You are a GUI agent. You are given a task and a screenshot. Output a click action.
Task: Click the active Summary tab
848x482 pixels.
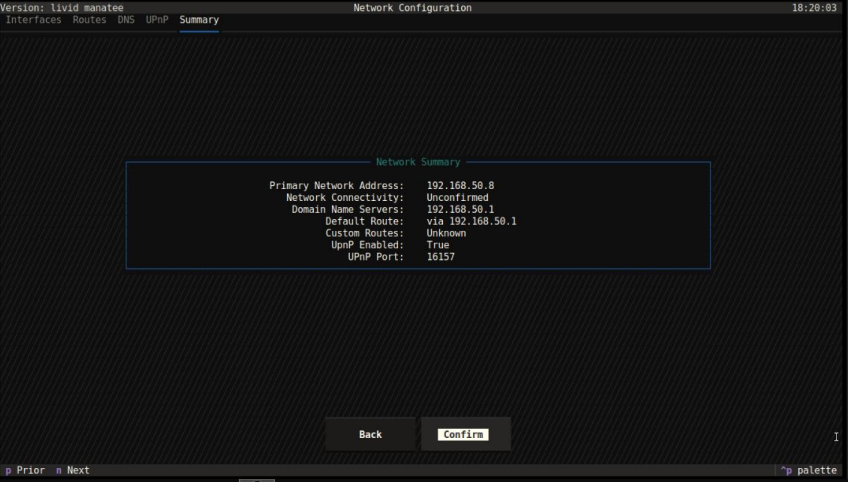point(199,20)
